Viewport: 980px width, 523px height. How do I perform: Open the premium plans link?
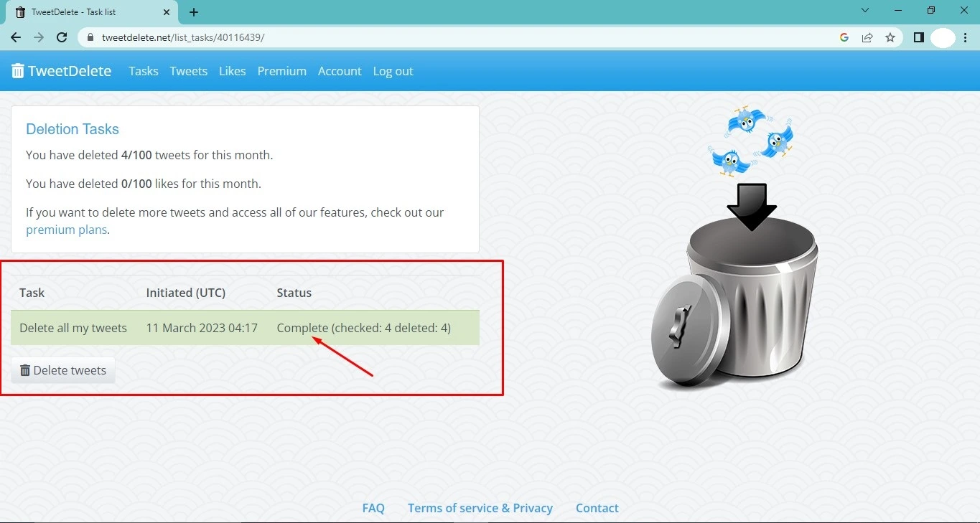point(66,230)
